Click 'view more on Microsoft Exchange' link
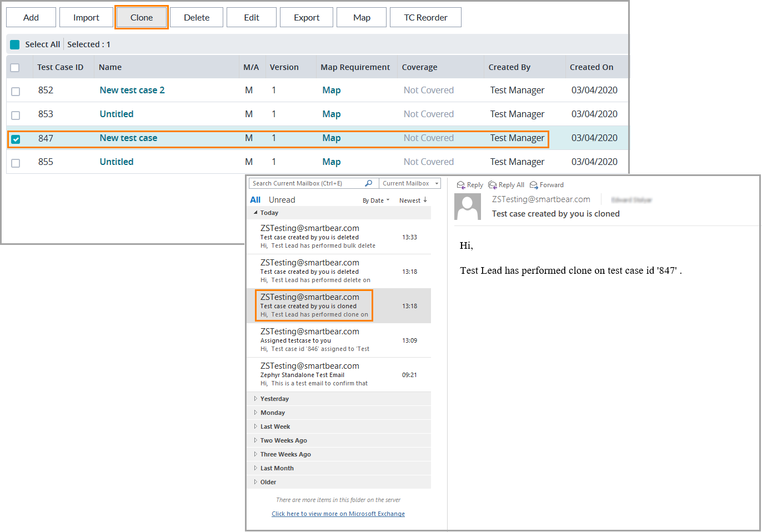Screen dimensions: 762x532 coord(338,514)
